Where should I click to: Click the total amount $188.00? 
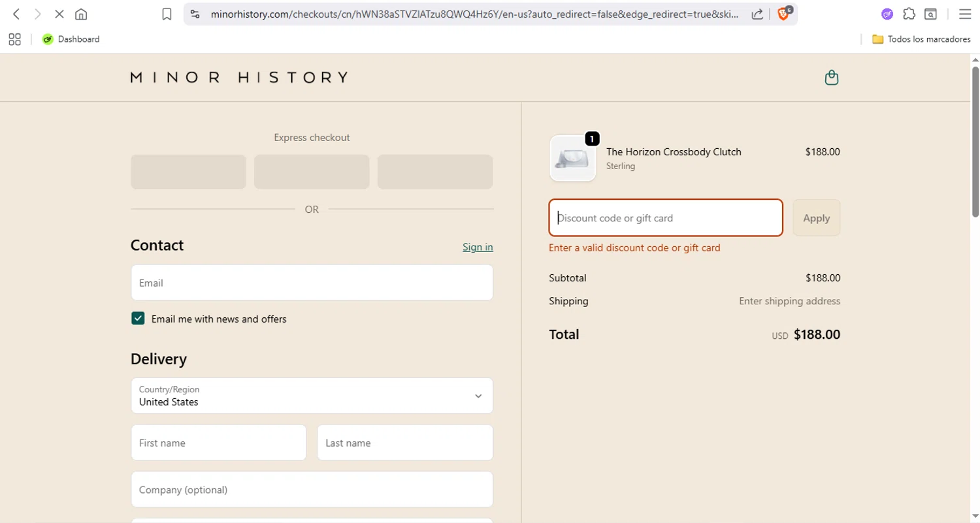point(817,335)
